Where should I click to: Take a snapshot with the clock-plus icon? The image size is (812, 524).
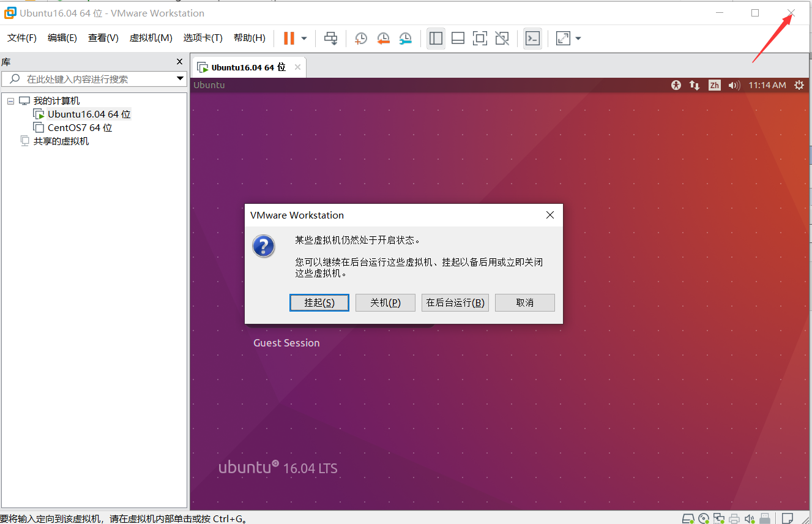[361, 39]
